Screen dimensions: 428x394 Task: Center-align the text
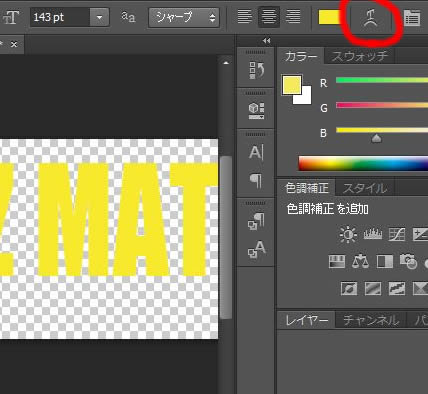tap(269, 16)
